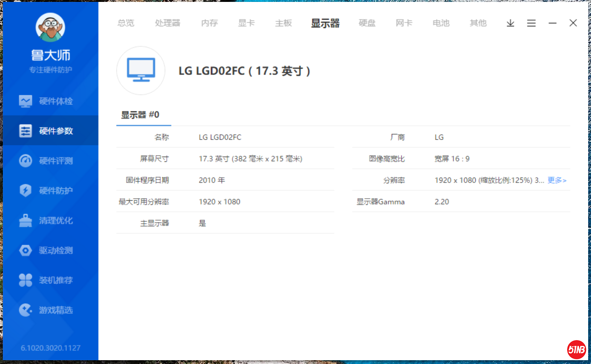Select the 硬件参数 sidebar icon

coord(25,131)
